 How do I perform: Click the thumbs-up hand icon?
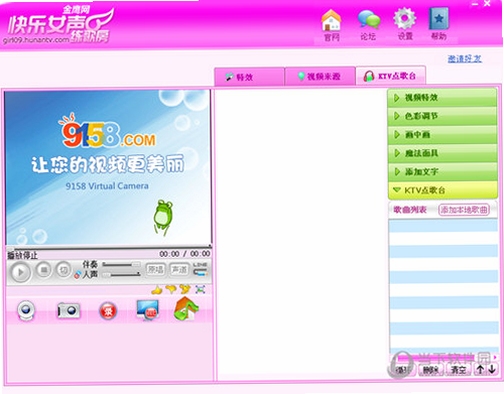(x=157, y=289)
